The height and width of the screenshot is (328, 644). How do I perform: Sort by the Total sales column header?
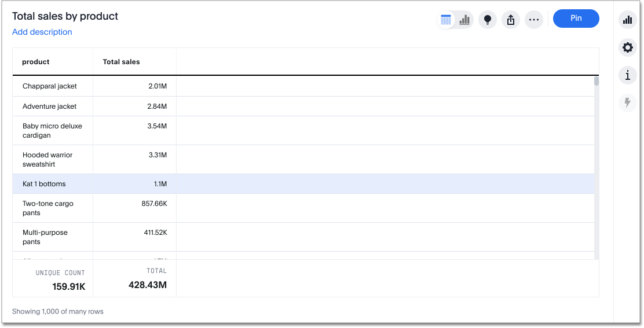point(122,62)
